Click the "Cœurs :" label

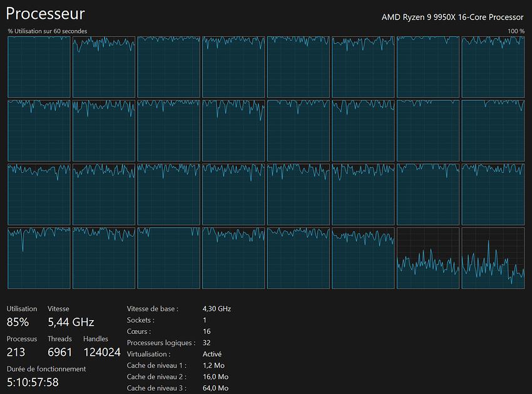tap(139, 331)
